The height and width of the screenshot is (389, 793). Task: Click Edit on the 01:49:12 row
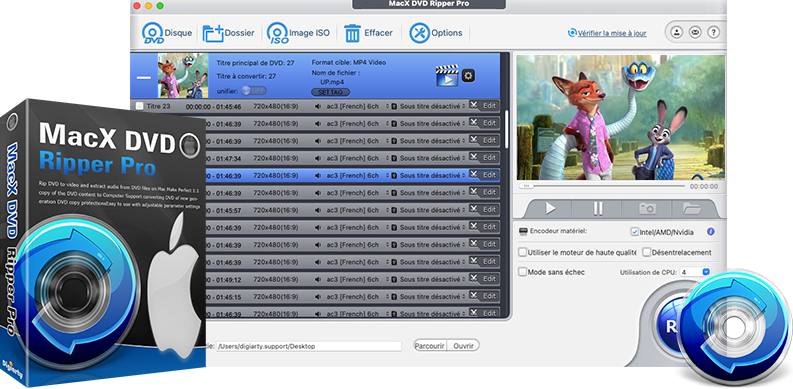(489, 279)
